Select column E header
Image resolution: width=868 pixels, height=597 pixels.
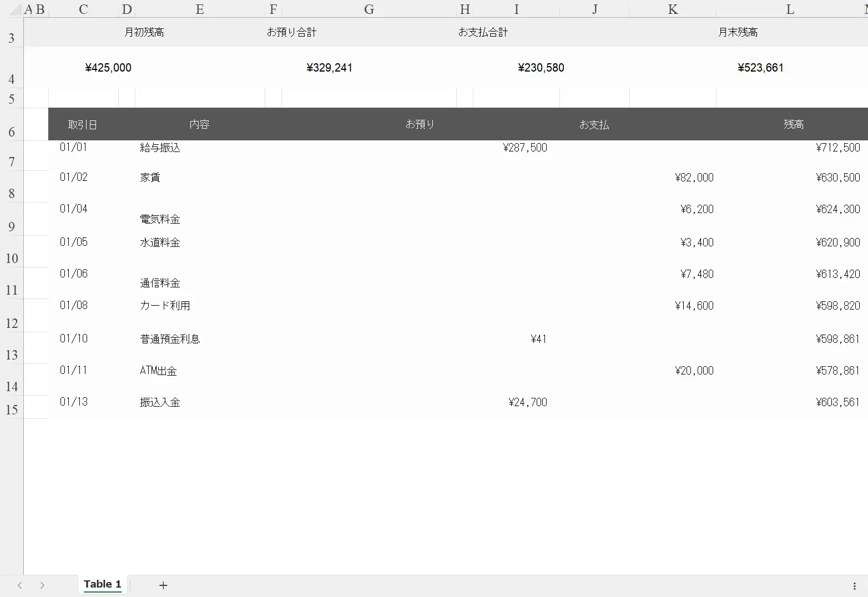point(200,9)
